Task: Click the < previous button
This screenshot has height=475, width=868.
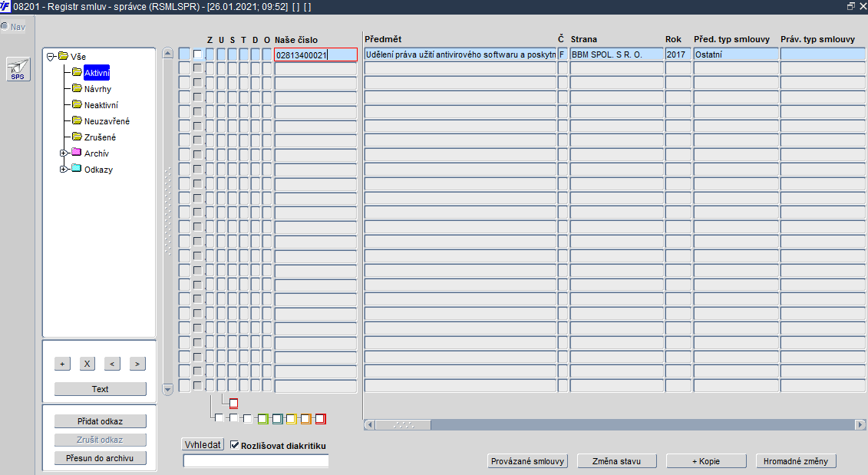Action: click(x=112, y=364)
